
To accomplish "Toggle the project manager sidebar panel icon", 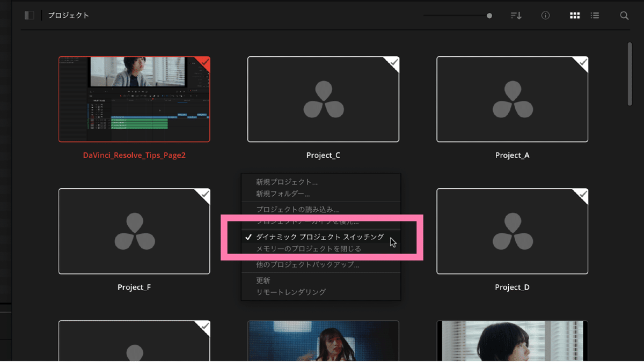I will [x=30, y=16].
